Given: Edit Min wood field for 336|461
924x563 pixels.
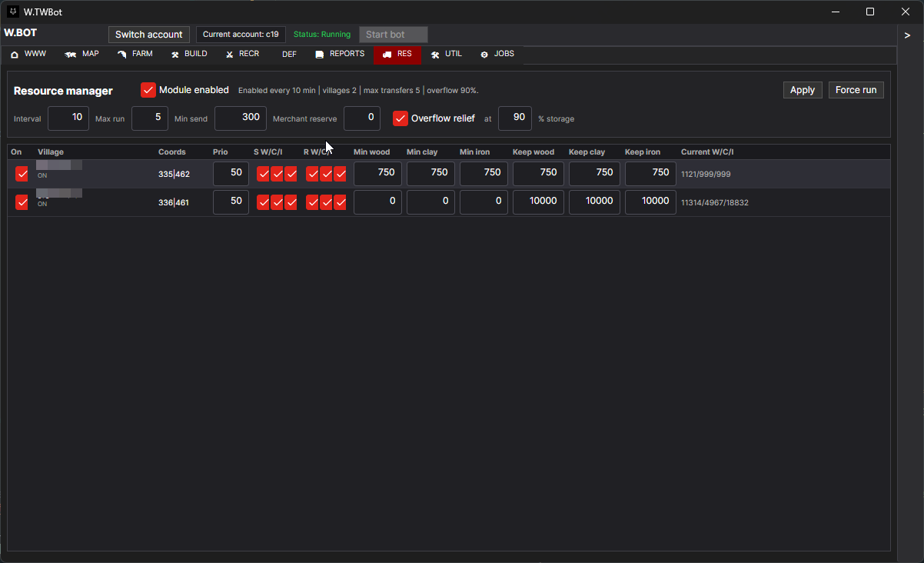Looking at the screenshot, I should click(x=377, y=202).
